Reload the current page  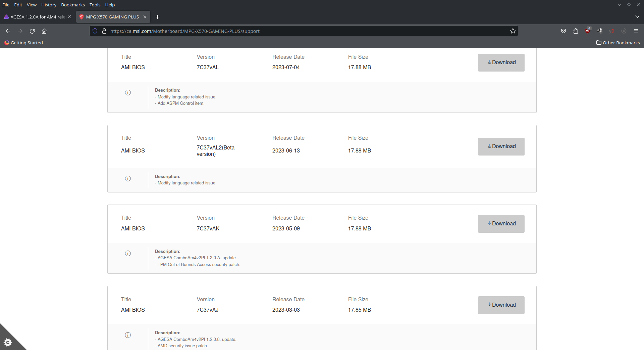pos(32,31)
